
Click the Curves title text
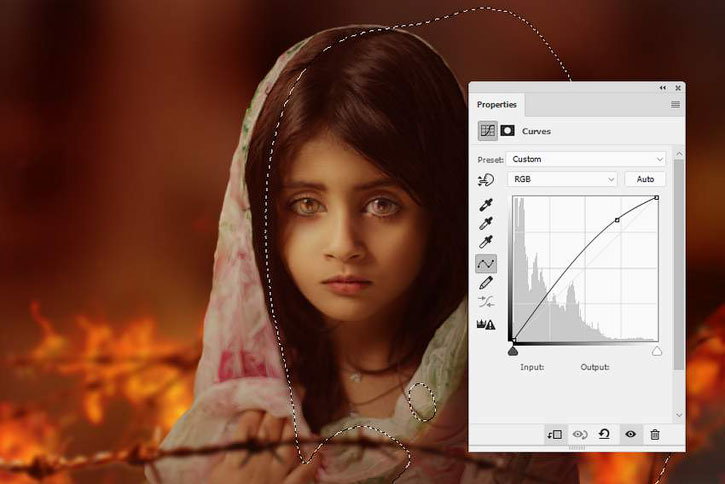536,131
